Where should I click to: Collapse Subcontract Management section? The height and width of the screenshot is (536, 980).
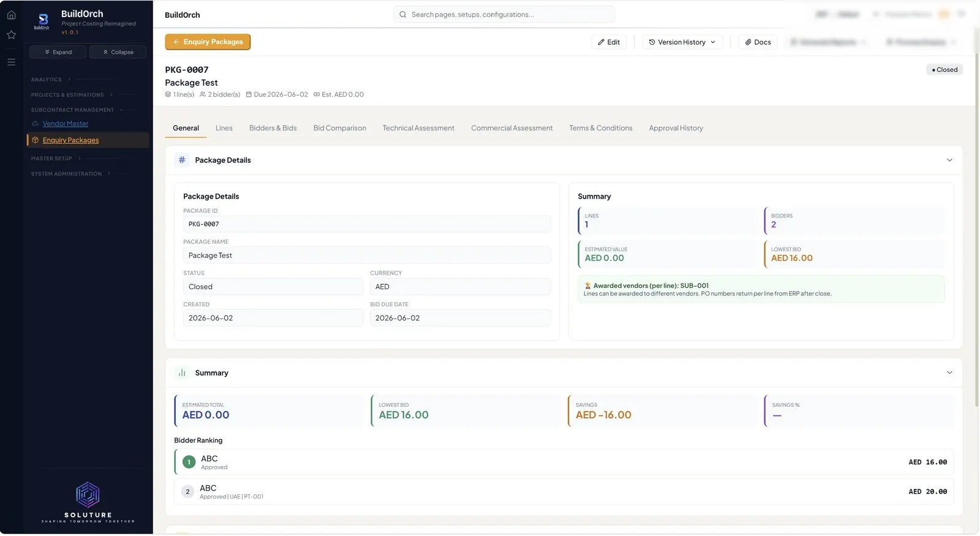[77, 110]
